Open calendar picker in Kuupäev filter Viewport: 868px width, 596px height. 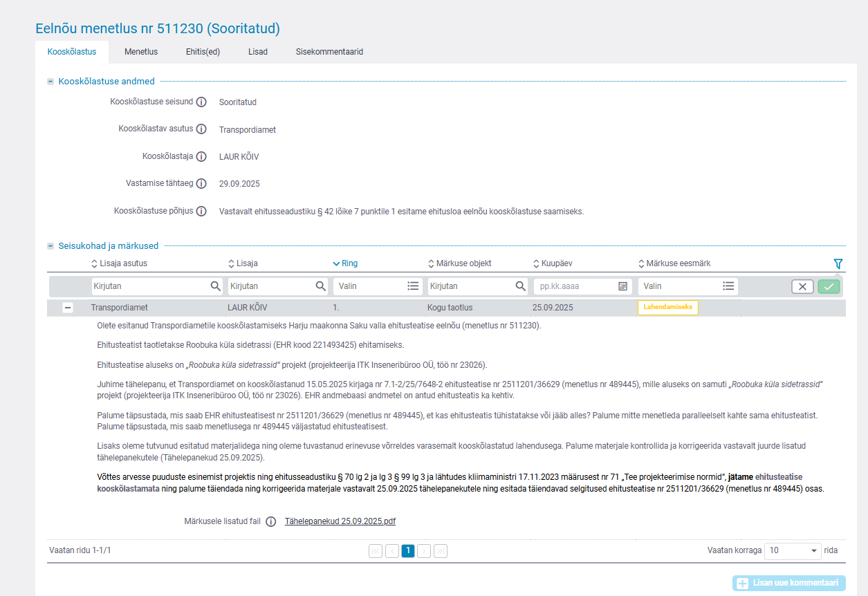pyautogui.click(x=622, y=286)
